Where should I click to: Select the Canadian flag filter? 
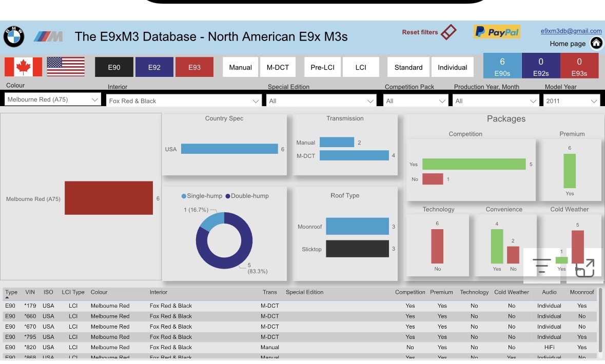24,67
